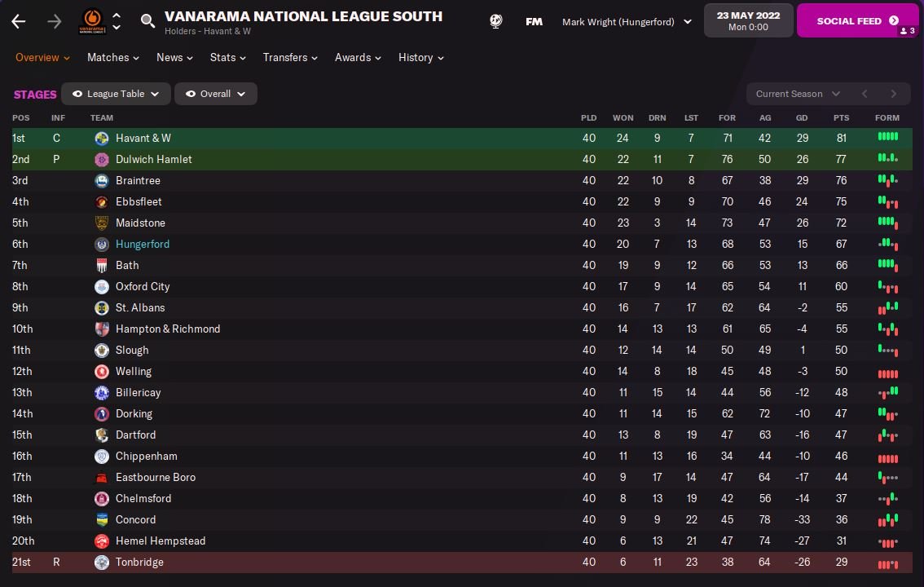The width and height of the screenshot is (924, 587).
Task: Open the Current Season selector
Action: 797,94
